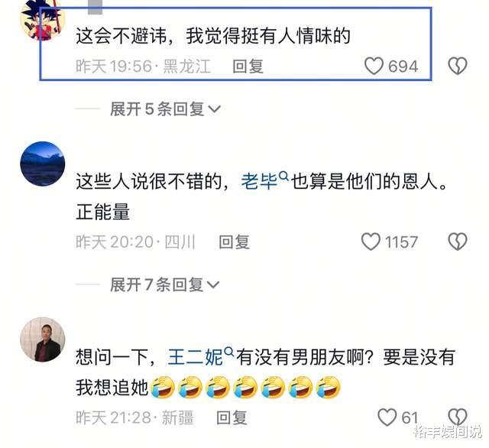Like the comment with 61 likes

point(387,417)
